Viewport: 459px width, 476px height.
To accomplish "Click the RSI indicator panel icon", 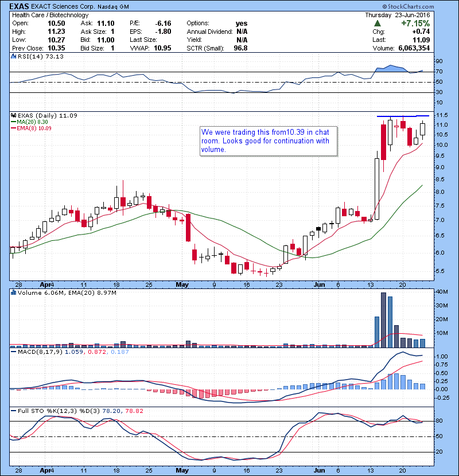I will [13, 56].
